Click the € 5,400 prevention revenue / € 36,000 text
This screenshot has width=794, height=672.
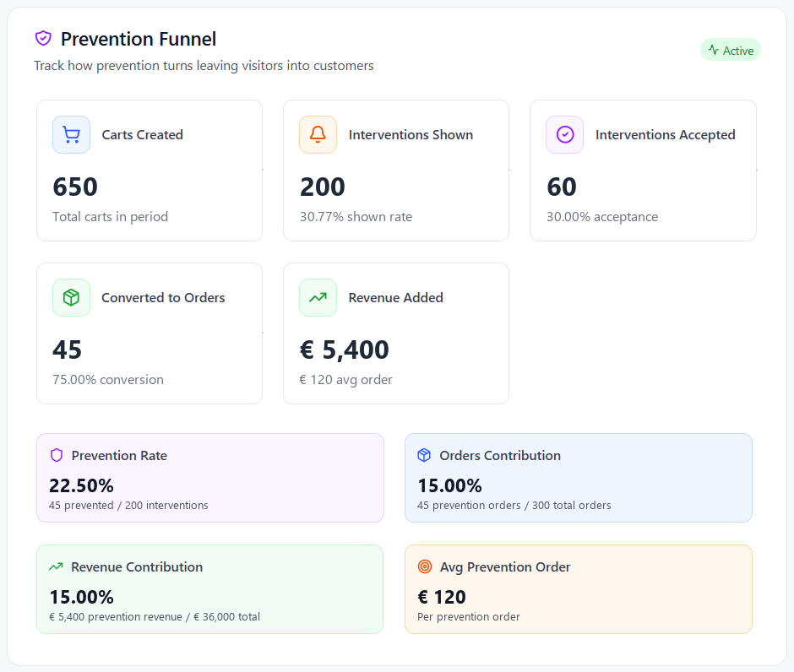pos(155,617)
